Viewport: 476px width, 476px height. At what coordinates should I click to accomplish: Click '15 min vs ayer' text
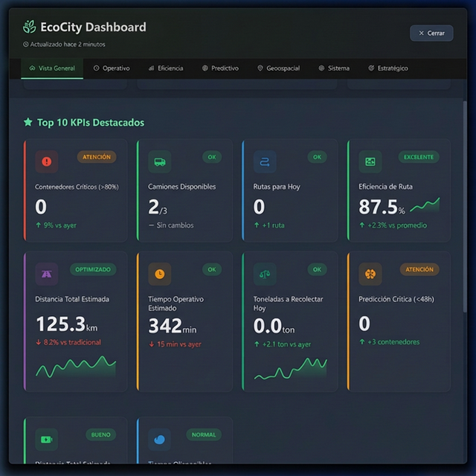(x=179, y=344)
